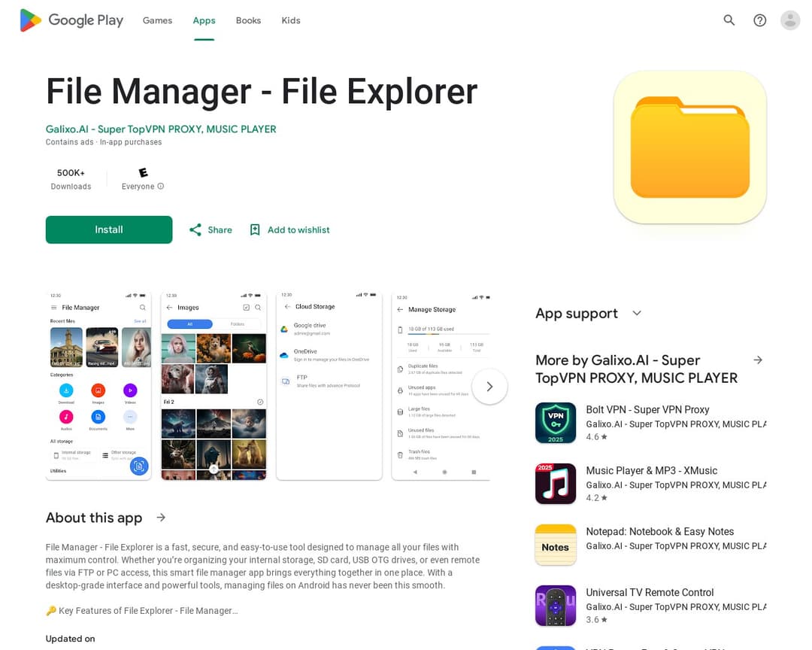
Task: Open the search magnifier icon
Action: click(729, 20)
